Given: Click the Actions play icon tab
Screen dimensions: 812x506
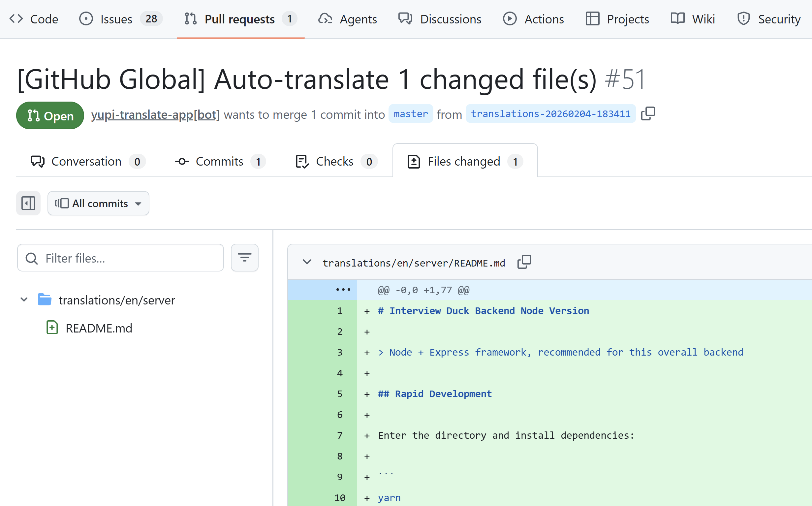Looking at the screenshot, I should pyautogui.click(x=510, y=19).
